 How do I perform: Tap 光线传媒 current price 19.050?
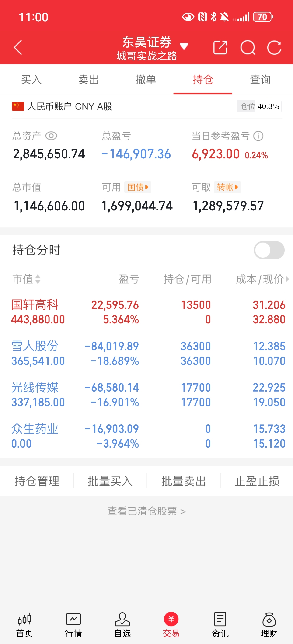269,402
